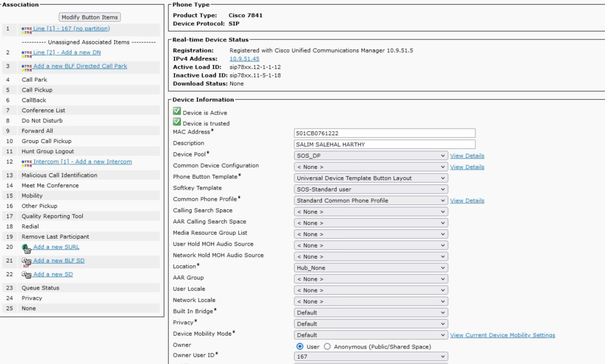Click the MAC Address input field
This screenshot has height=364, width=605.
click(x=384, y=133)
